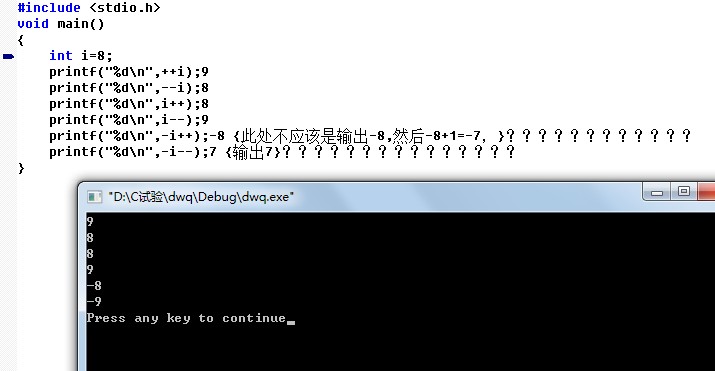Click the console title "D:\C试验\dwq\Debug\dwq.exe"
Image resolution: width=715 pixels, height=371 pixels.
pos(201,197)
